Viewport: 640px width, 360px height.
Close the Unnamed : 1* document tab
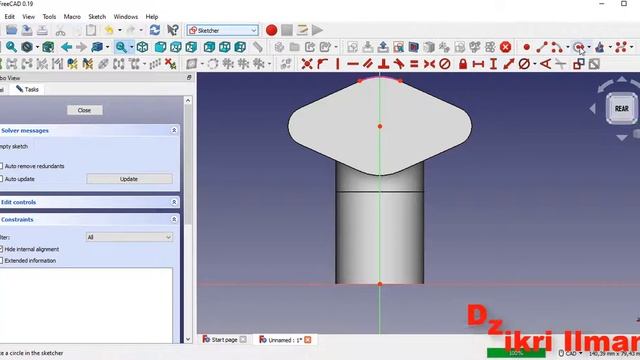click(308, 340)
